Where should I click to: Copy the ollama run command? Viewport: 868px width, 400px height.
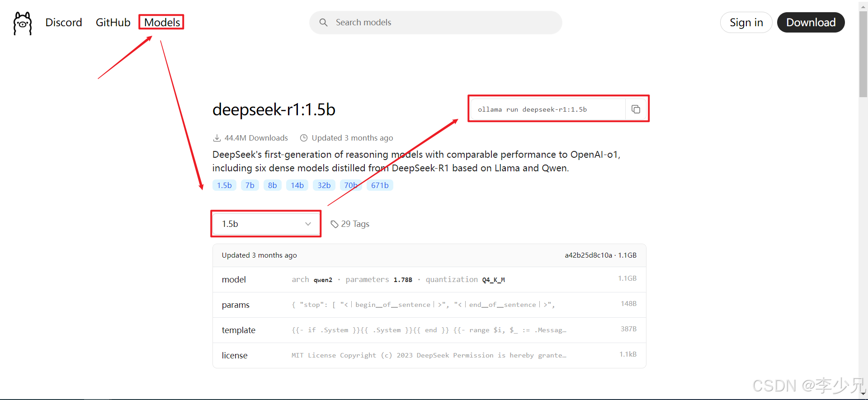[x=636, y=109]
